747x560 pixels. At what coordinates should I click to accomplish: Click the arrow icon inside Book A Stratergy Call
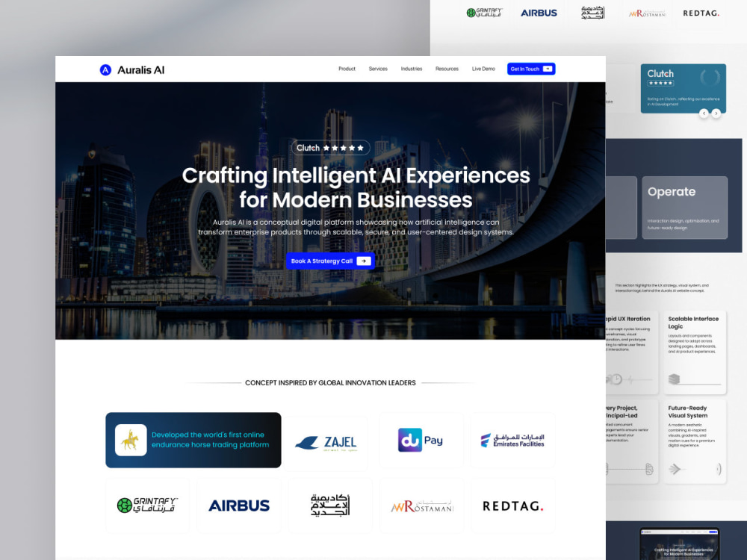[x=364, y=261]
